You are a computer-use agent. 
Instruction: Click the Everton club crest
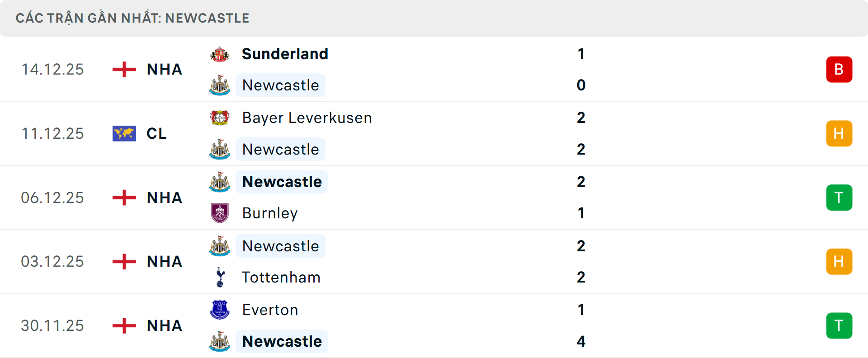tap(220, 310)
